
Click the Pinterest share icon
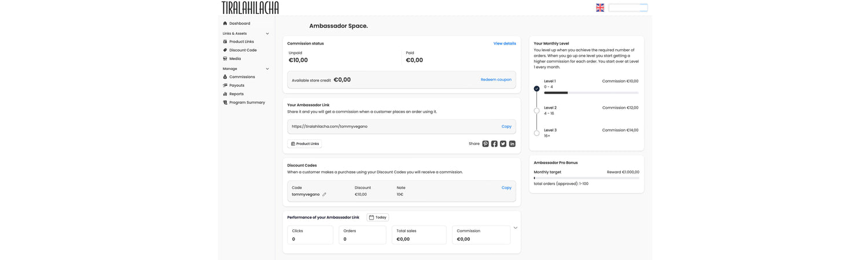(486, 144)
